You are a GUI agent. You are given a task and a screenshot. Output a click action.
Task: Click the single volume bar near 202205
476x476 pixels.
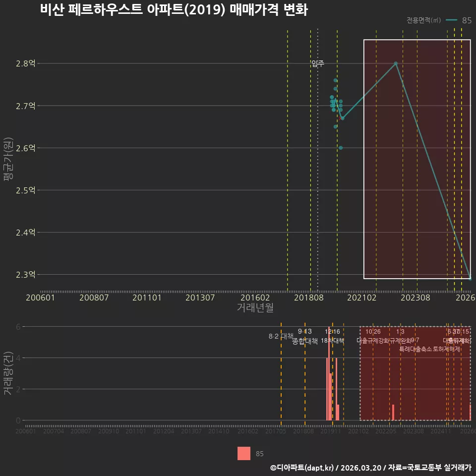pyautogui.click(x=393, y=412)
